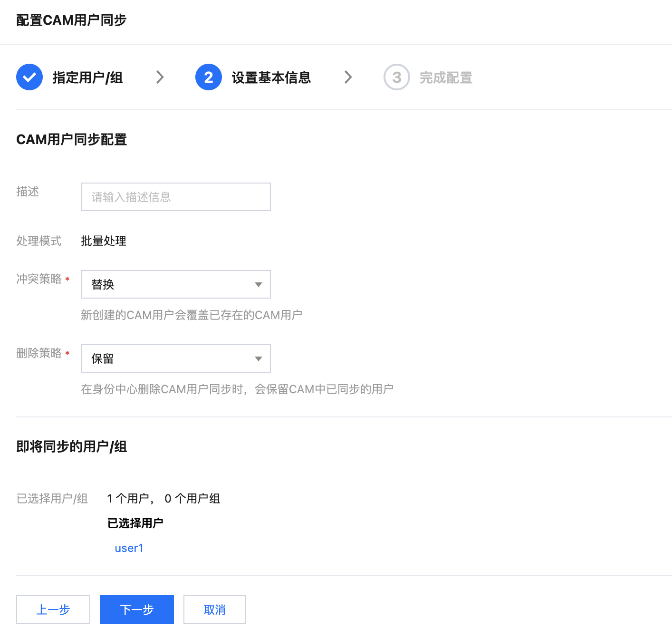Click the arrow on the 保留 dropdown
672x638 pixels.
[x=258, y=358]
